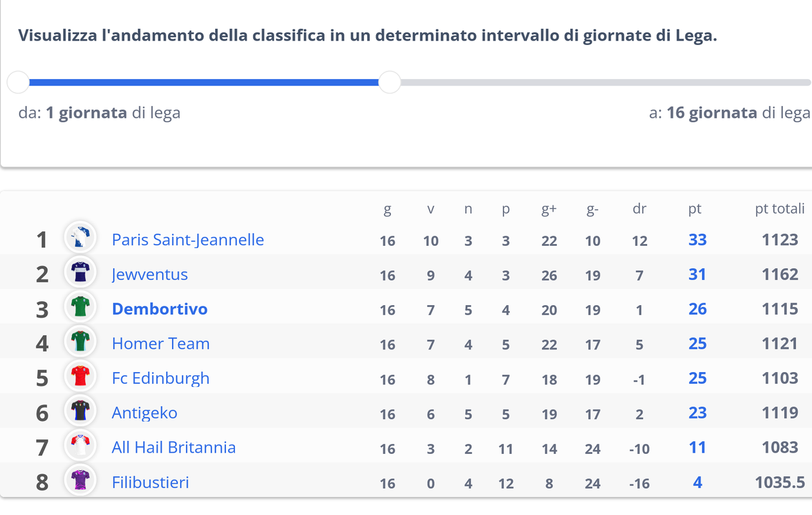Click the Jewventus jersey icon
Image resolution: width=812 pixels, height=515 pixels.
(80, 274)
